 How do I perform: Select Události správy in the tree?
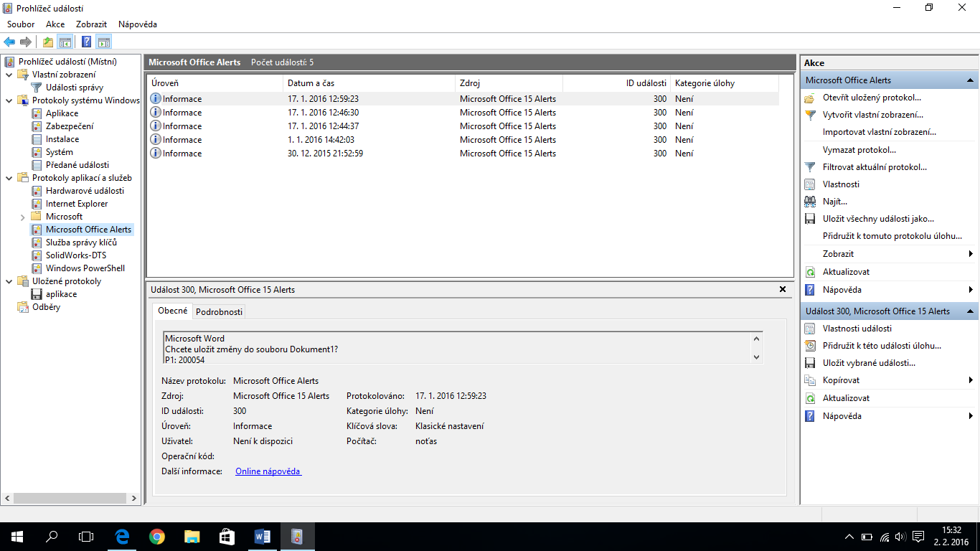(x=74, y=88)
